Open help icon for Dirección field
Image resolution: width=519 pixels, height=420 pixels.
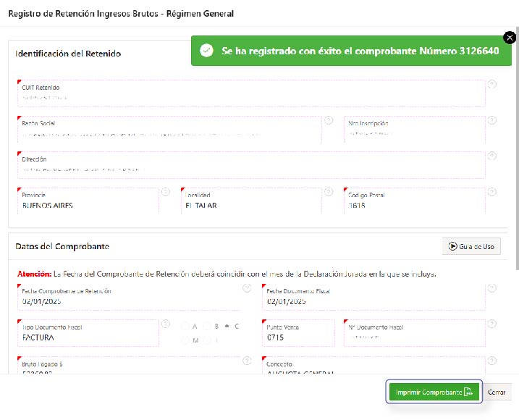pyautogui.click(x=492, y=156)
